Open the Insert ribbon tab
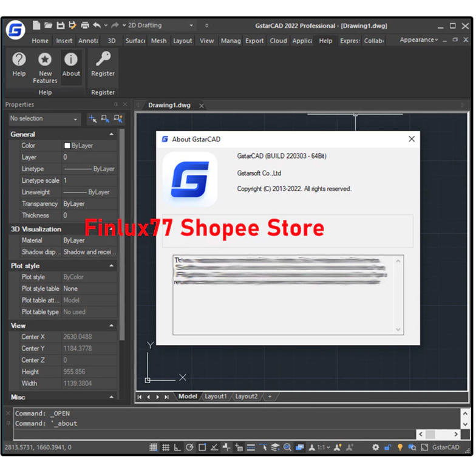This screenshot has height=476, width=476. (x=64, y=41)
